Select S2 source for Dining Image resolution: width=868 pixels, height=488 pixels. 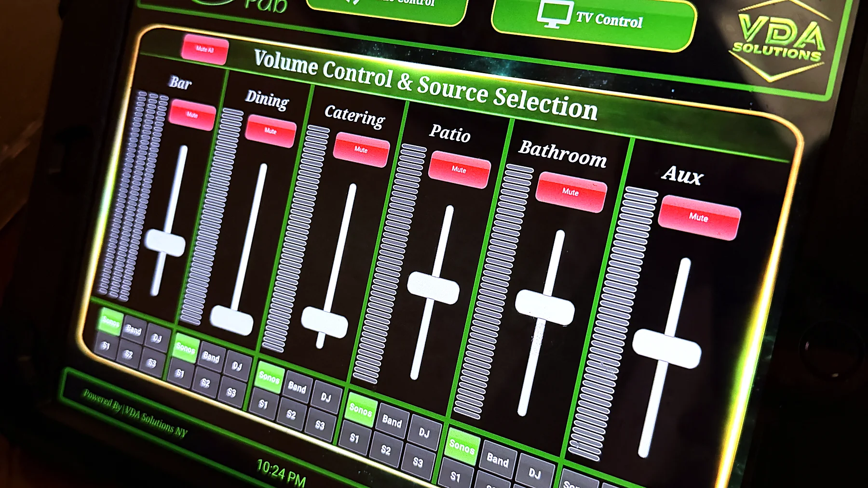205,383
